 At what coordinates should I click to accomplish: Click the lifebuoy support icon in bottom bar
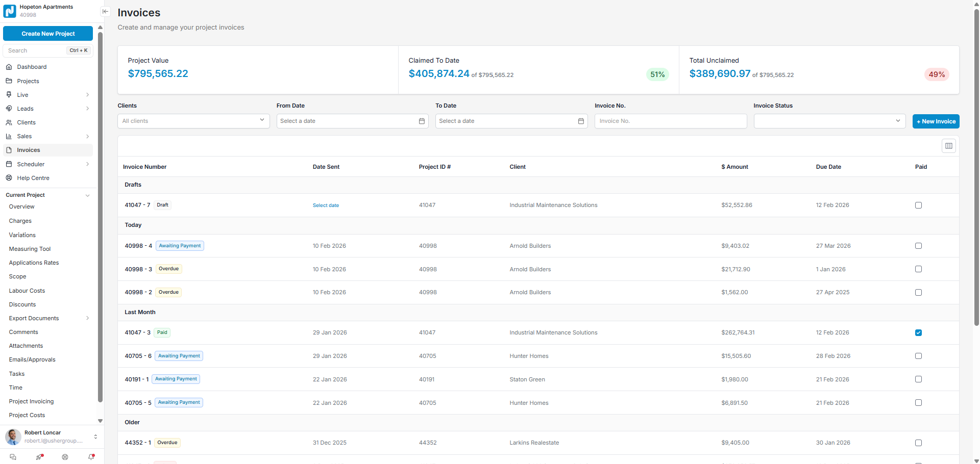pos(65,457)
